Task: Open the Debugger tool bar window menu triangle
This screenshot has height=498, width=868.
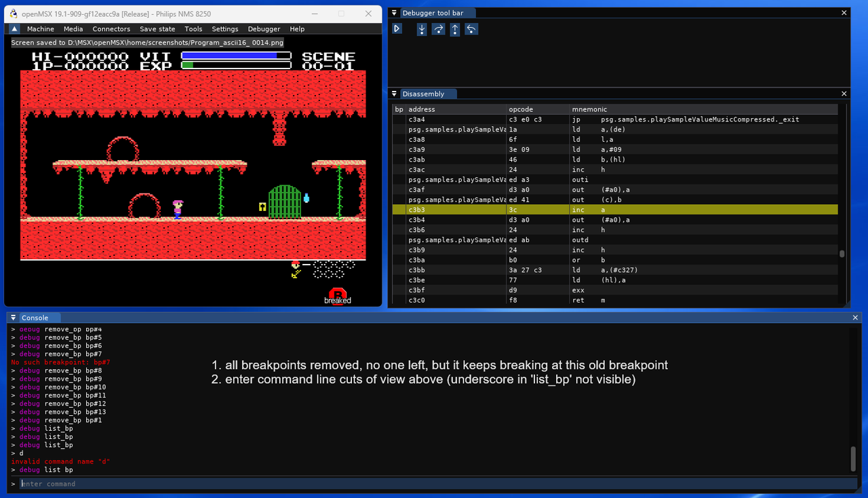Action: pyautogui.click(x=393, y=13)
